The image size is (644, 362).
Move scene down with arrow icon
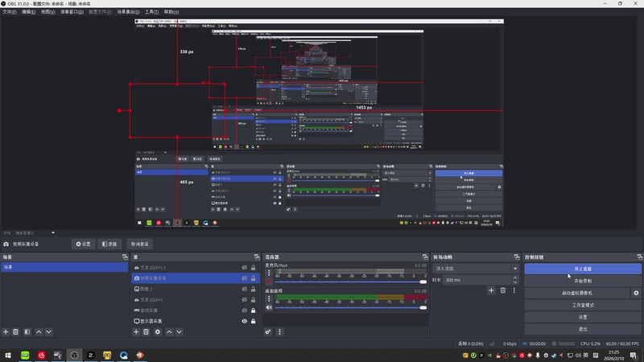tap(48, 331)
